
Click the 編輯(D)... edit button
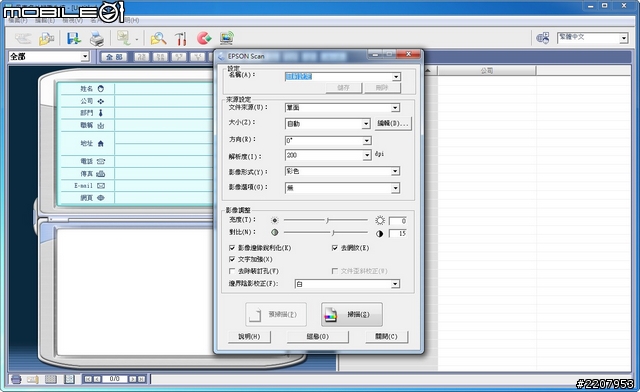(x=393, y=123)
